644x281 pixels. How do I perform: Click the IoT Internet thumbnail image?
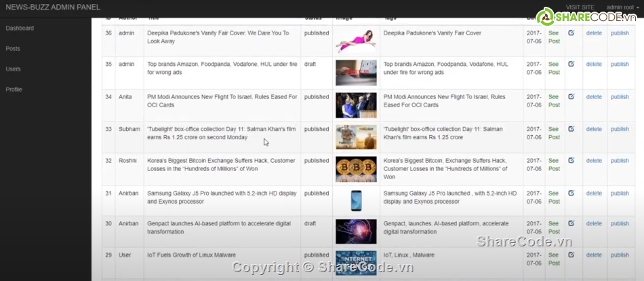pos(356,263)
